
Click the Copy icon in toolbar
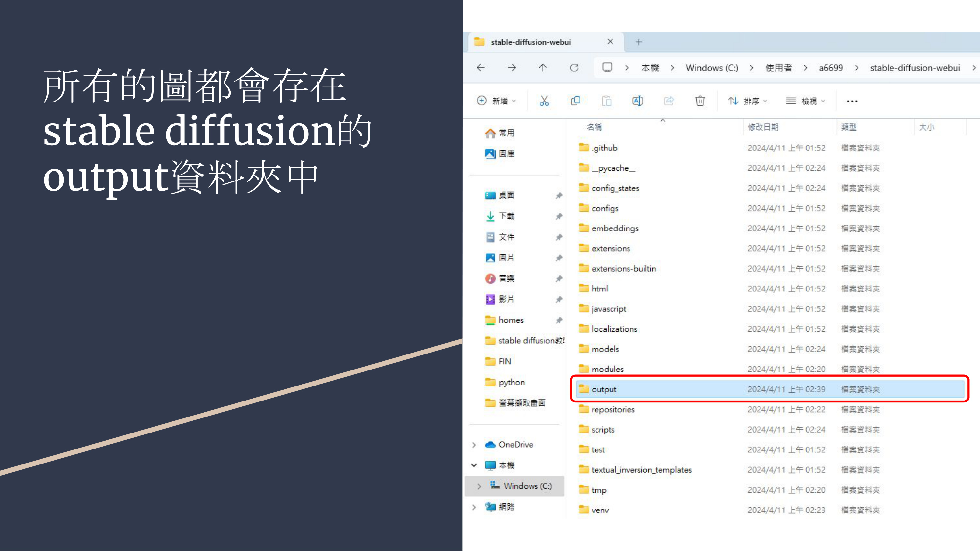[x=576, y=101]
